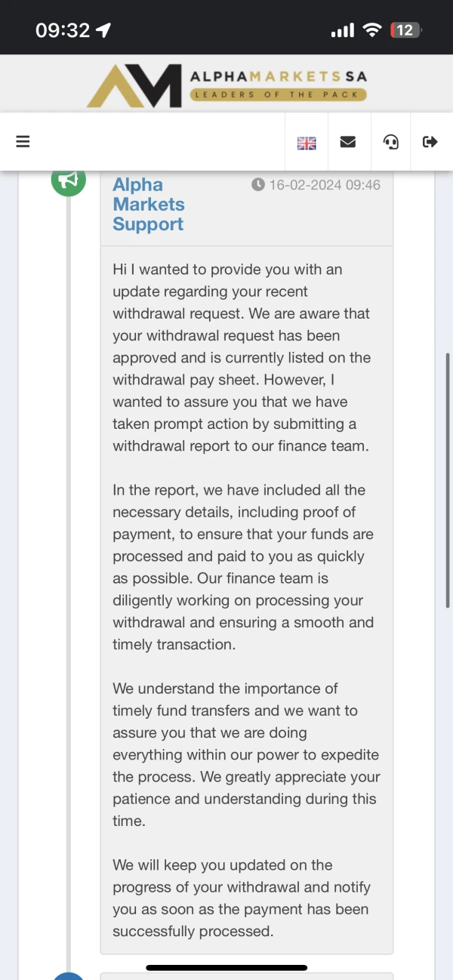The width and height of the screenshot is (453, 980).
Task: Click the page scrollbar on the right
Action: coord(448,483)
